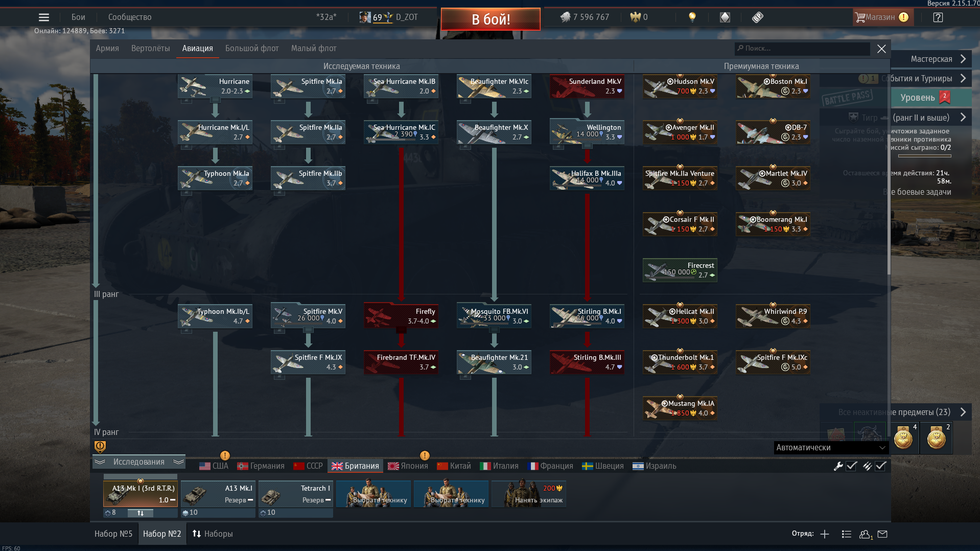
Task: Select the Mosquito FB.Mk.VI aircraft
Action: pos(494,316)
